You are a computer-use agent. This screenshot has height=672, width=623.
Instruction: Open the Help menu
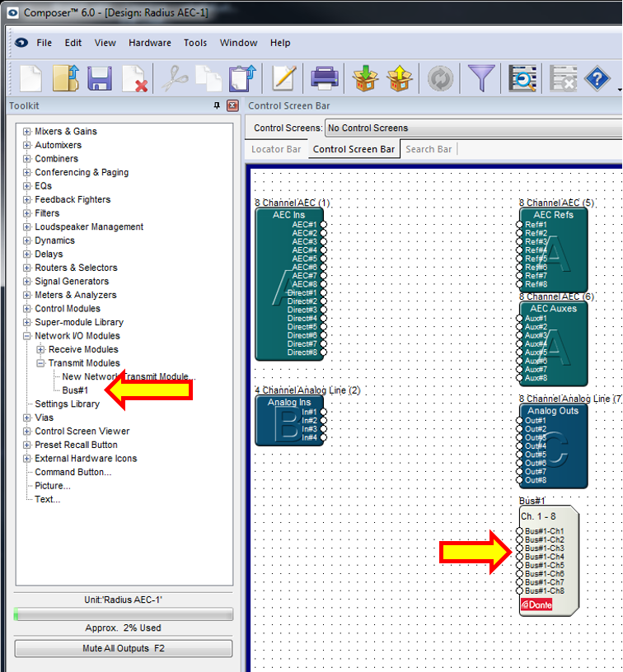coord(280,43)
